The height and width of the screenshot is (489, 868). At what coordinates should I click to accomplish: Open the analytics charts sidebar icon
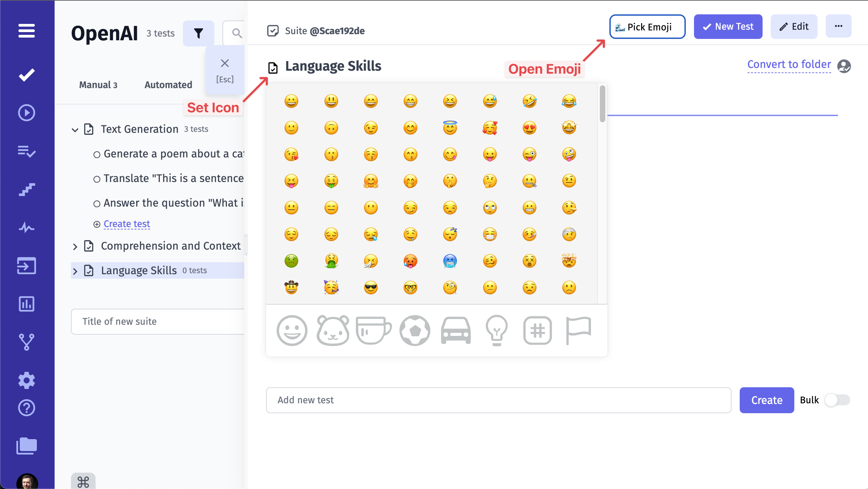coord(27,304)
